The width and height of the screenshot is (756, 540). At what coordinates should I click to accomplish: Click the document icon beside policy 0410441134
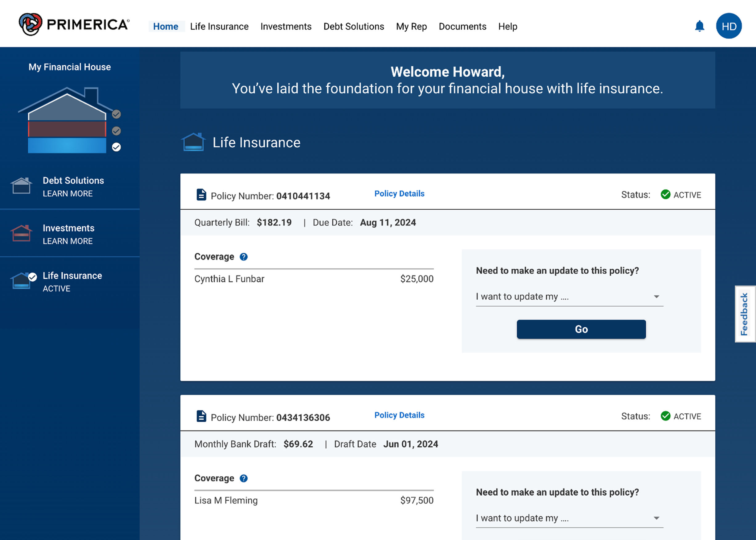(x=201, y=195)
